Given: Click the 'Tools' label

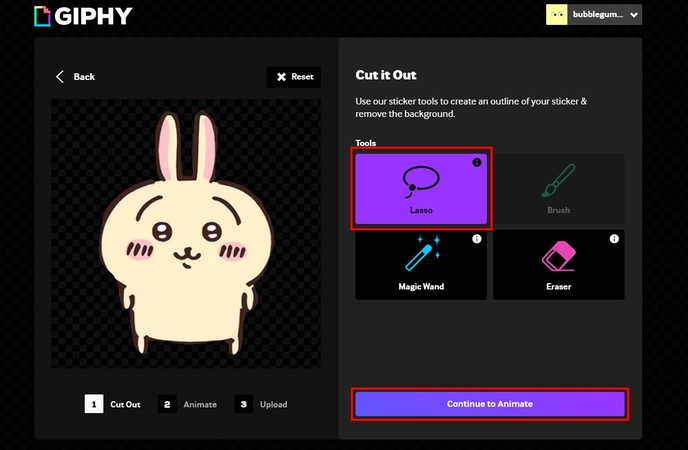Looking at the screenshot, I should 366,143.
